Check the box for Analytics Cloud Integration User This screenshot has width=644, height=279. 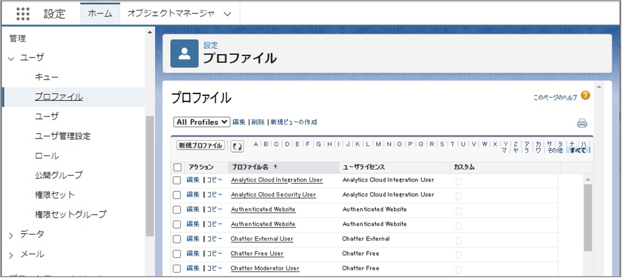(x=177, y=180)
